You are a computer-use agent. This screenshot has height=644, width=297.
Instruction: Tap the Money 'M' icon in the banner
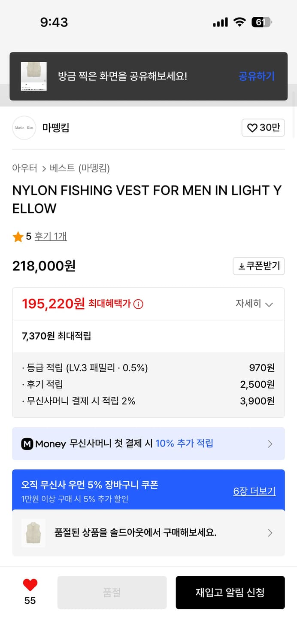pyautogui.click(x=27, y=444)
